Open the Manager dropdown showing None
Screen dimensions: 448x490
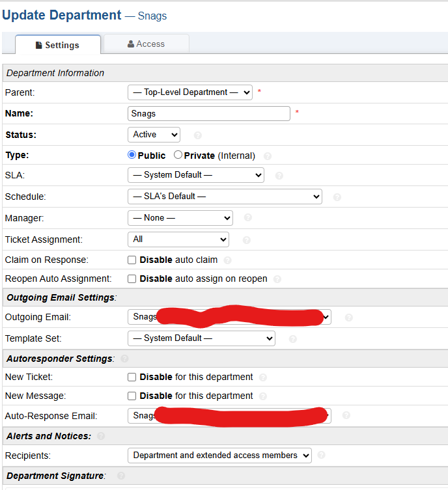point(180,218)
